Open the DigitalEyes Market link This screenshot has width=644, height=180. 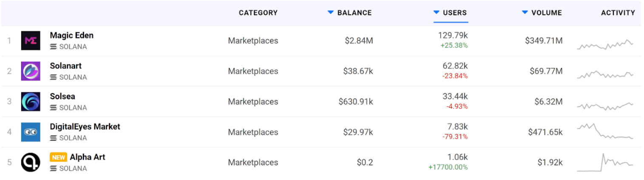(x=85, y=126)
